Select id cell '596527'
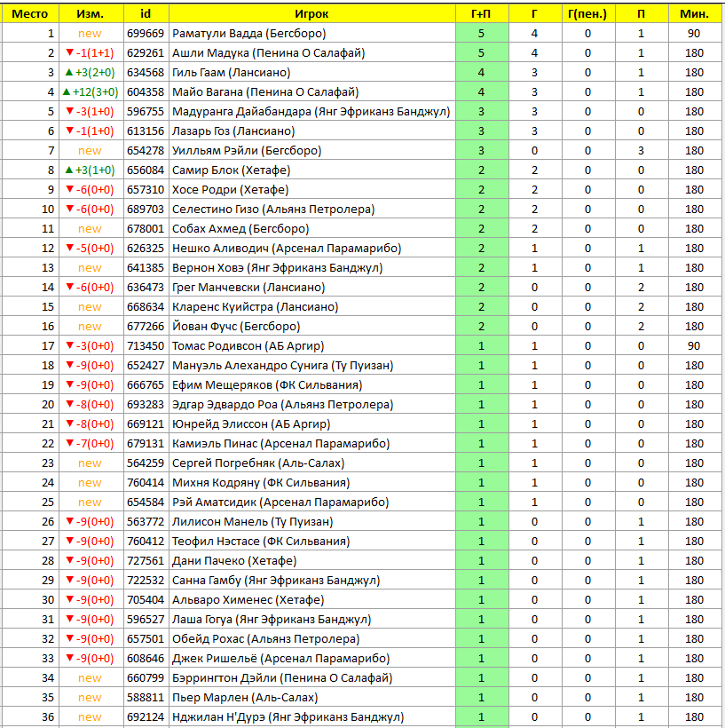Screen dimensions: 725x728 [146, 620]
